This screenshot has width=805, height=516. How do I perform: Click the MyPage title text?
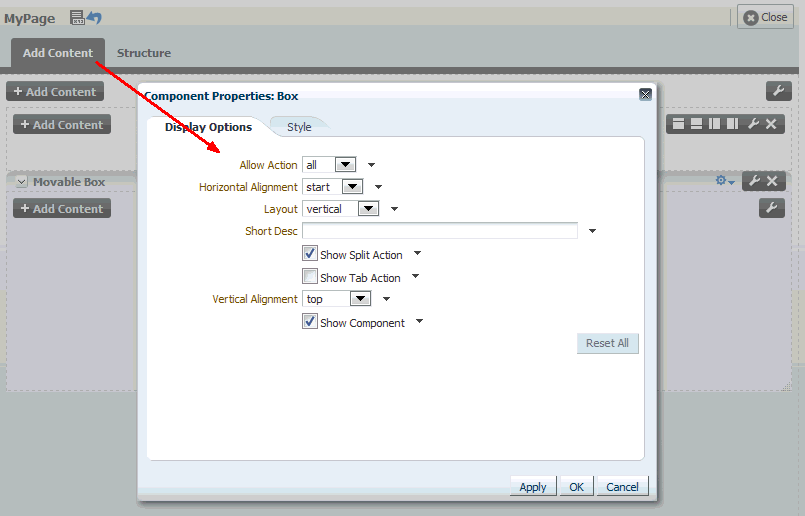pos(30,18)
